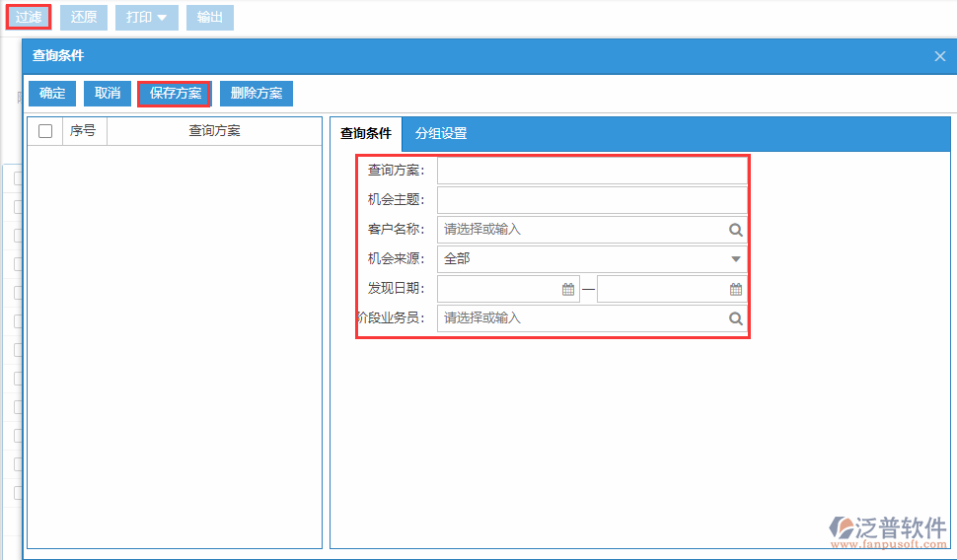Click the 过滤 filter button

(x=29, y=17)
